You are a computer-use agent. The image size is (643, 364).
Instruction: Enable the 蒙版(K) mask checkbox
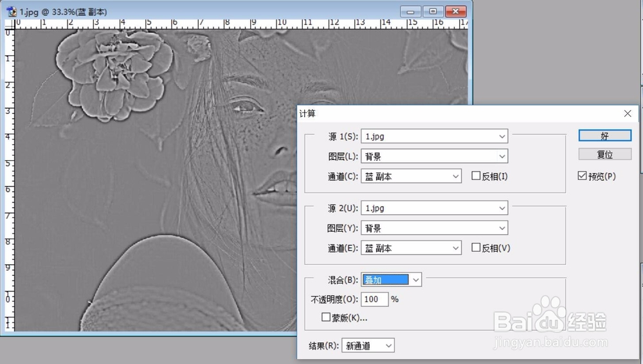[x=326, y=317]
